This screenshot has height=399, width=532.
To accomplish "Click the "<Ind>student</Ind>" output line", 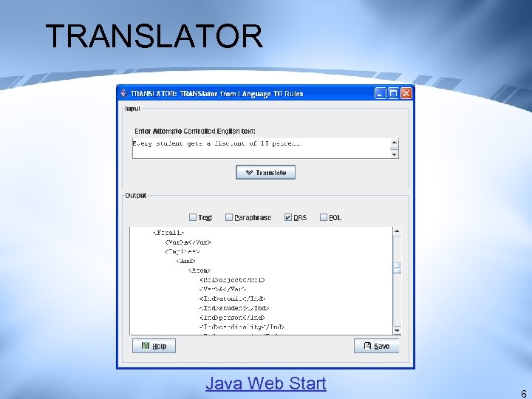I will point(234,308).
